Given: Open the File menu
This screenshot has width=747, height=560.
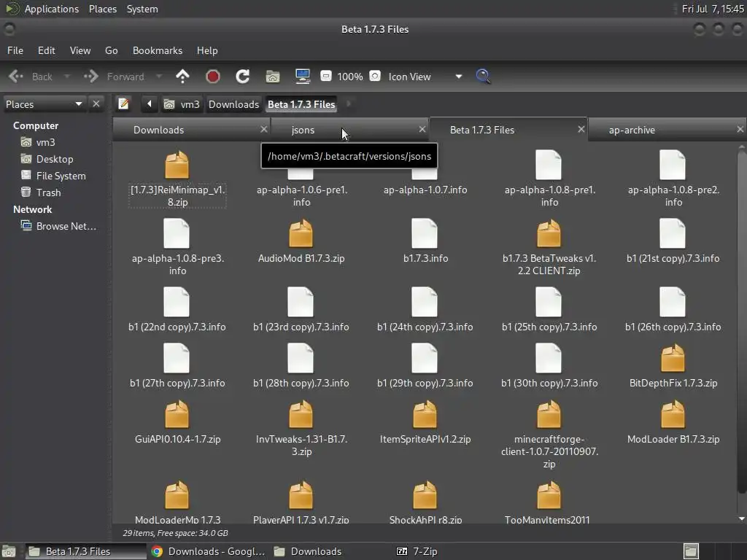Looking at the screenshot, I should [x=15, y=50].
